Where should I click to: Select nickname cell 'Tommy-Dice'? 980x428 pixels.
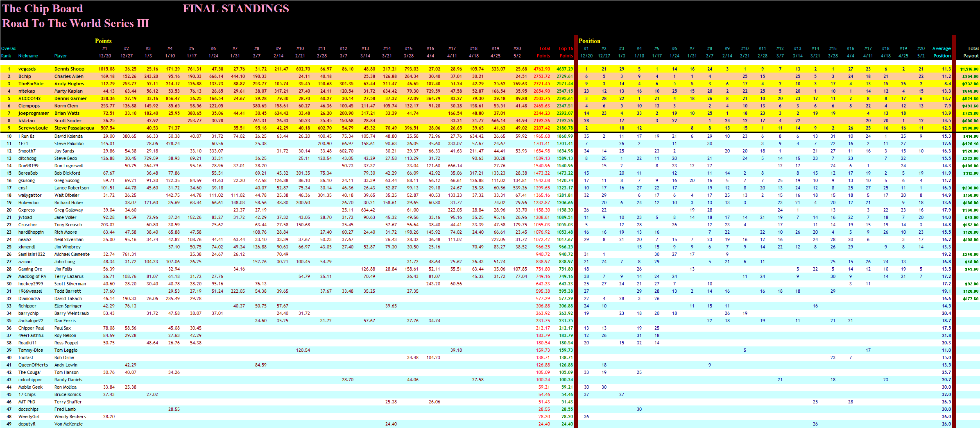click(31, 351)
